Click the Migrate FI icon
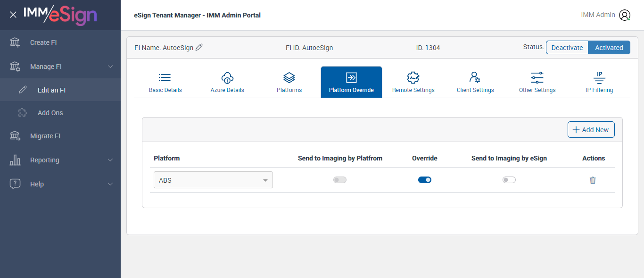 (15, 136)
